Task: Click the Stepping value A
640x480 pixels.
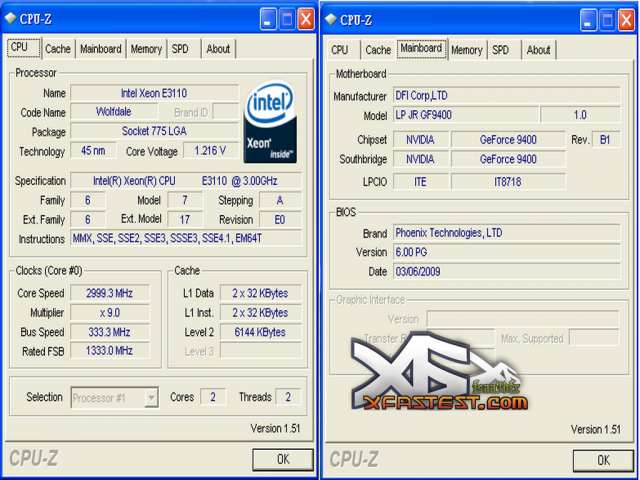Action: [280, 200]
